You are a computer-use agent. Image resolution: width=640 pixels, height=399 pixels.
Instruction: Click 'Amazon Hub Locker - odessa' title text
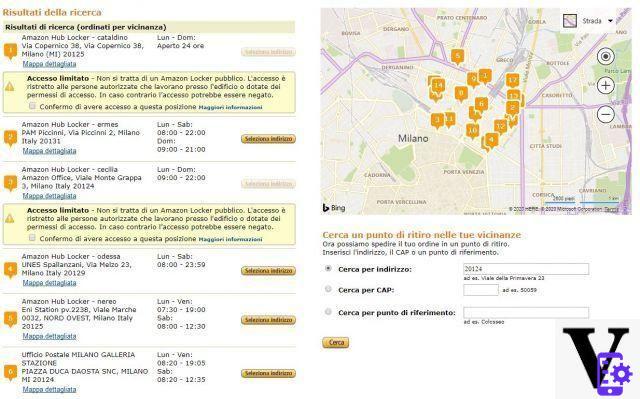click(71, 256)
